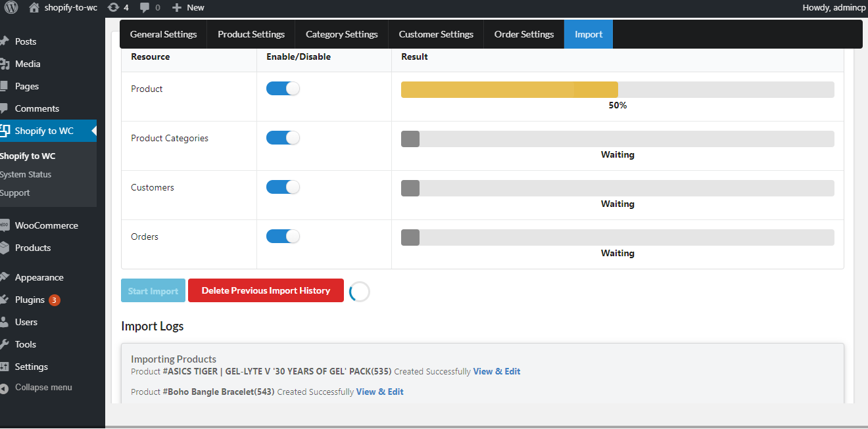Image resolution: width=868 pixels, height=429 pixels.
Task: Click the Tools wrench icon
Action: click(x=4, y=344)
